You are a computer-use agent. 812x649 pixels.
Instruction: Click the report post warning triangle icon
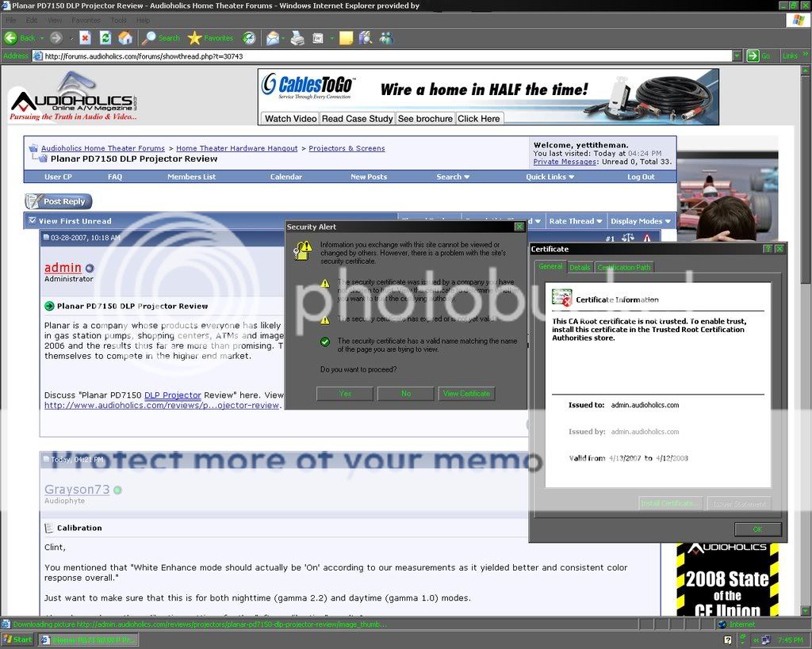point(647,238)
